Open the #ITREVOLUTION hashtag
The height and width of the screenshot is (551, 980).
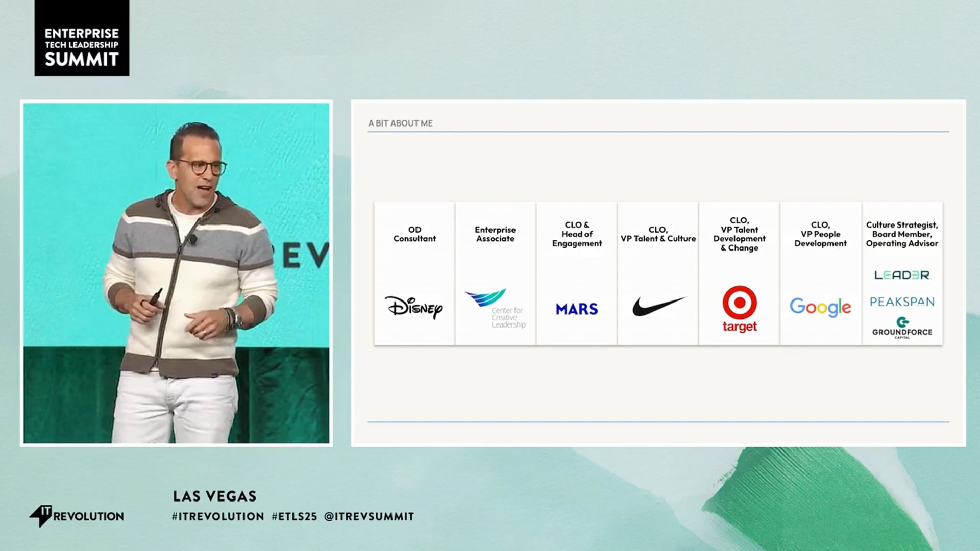click(x=218, y=516)
